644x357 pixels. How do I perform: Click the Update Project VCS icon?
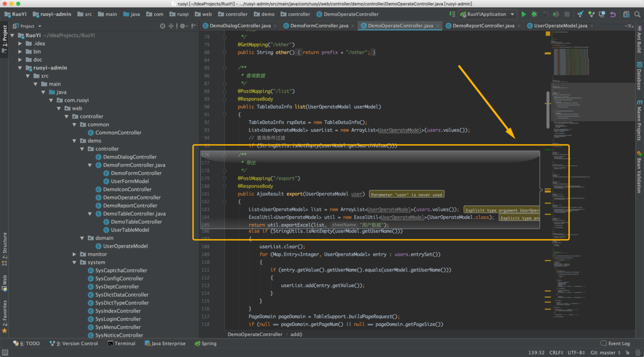click(x=580, y=15)
